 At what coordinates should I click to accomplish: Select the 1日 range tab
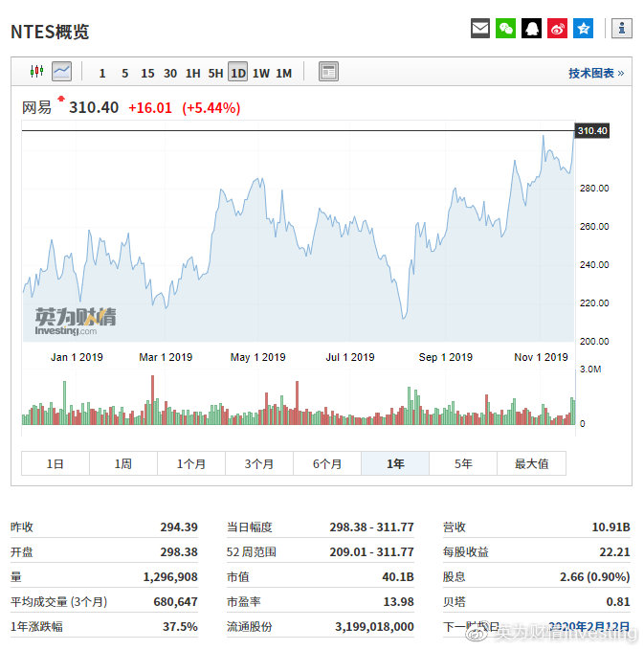click(56, 463)
